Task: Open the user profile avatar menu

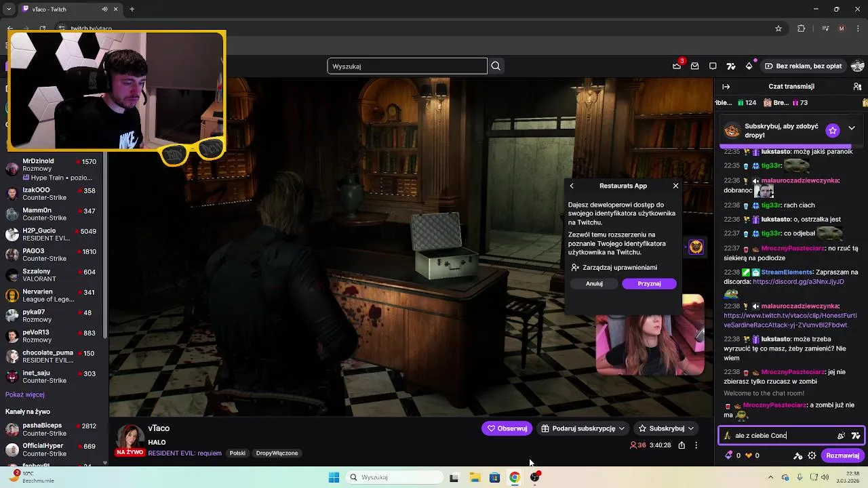Action: click(857, 66)
